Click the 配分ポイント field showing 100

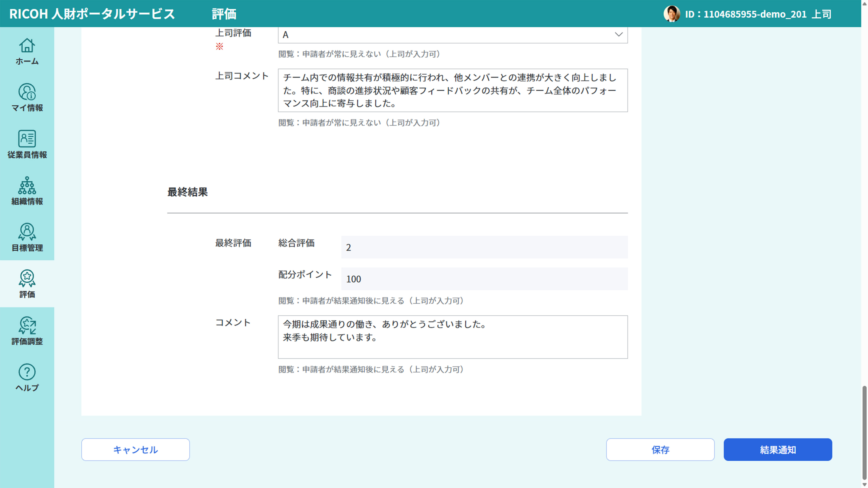(x=484, y=279)
